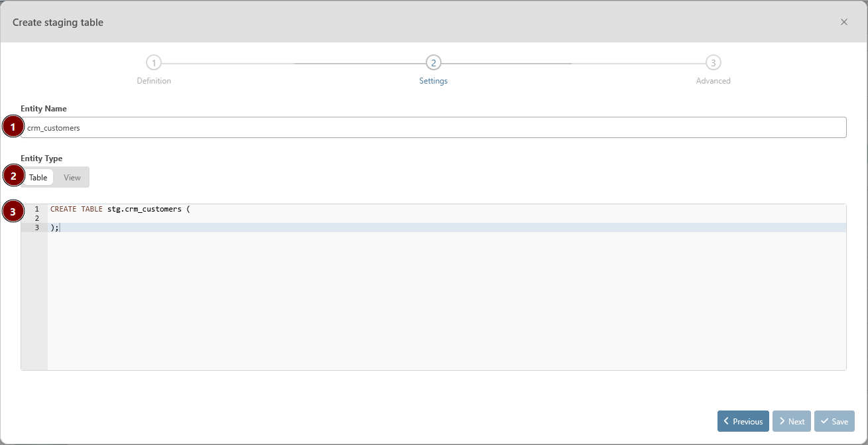Click the red badge numbered 2
Screen dimensions: 868x445
(x=13, y=176)
